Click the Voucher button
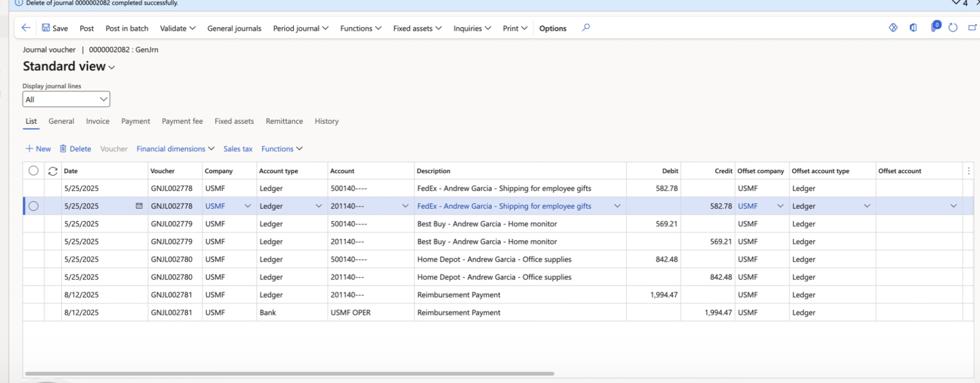Screen dimensions: 980x383 [114, 149]
